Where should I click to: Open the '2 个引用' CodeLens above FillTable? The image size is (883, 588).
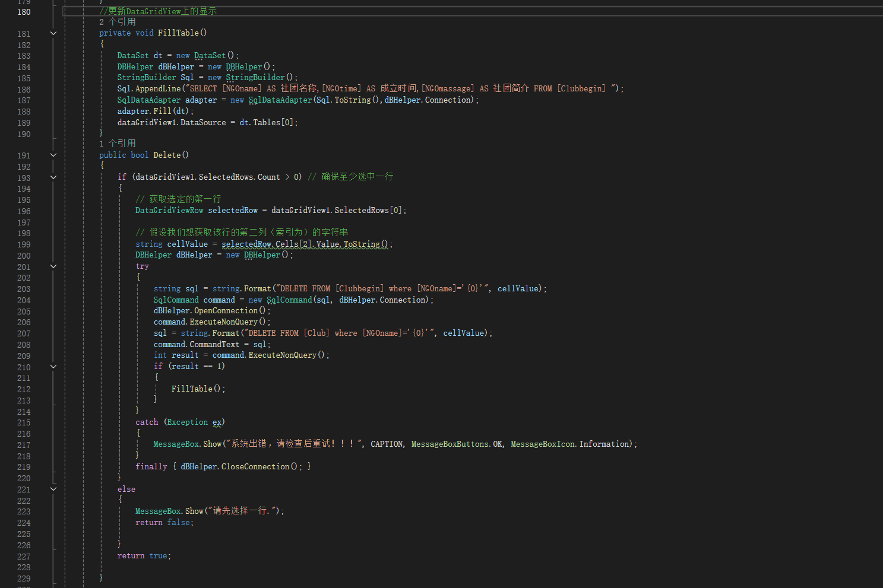pos(118,22)
